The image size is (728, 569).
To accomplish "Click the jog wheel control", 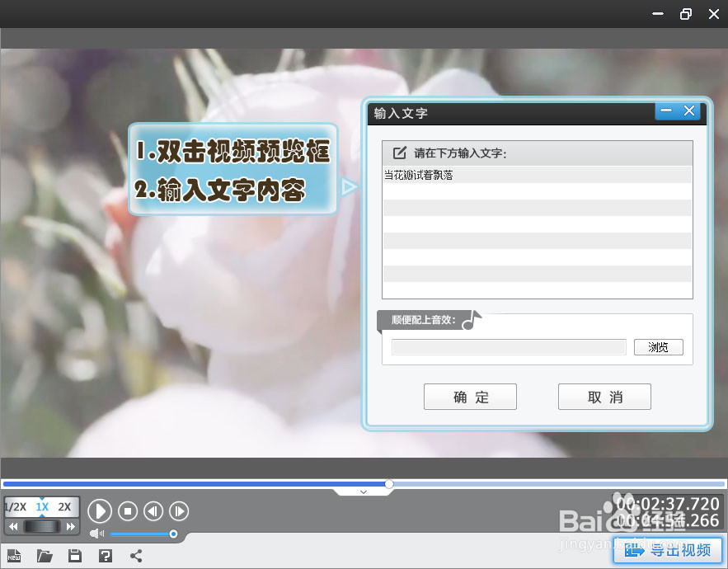I will tap(42, 527).
